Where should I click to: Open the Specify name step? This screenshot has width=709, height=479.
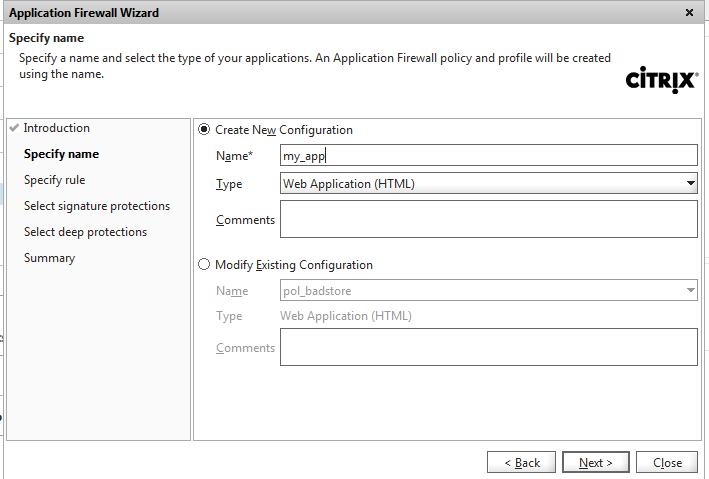pos(61,154)
